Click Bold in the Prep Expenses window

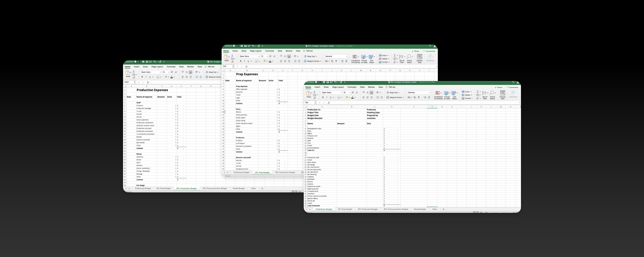pos(240,61)
